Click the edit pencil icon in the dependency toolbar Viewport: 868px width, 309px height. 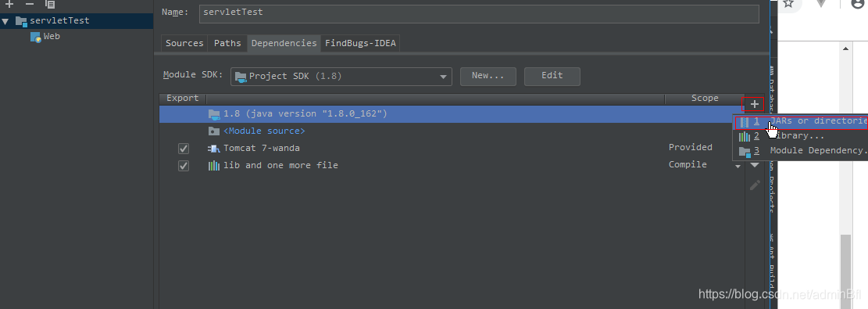[x=755, y=185]
